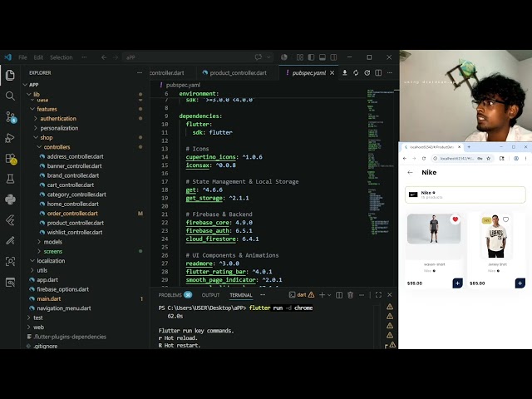Open Explorer panel more actions menu
The image size is (532, 399).
(140, 72)
